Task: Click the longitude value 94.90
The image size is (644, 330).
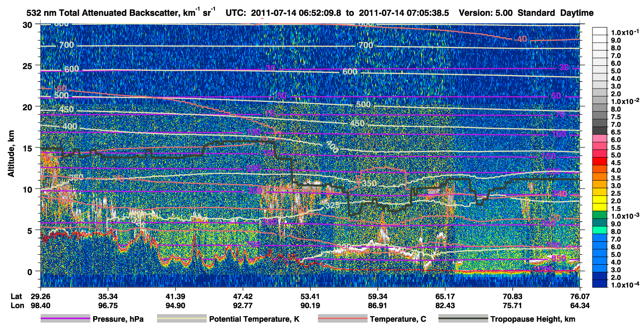Action: tap(175, 305)
